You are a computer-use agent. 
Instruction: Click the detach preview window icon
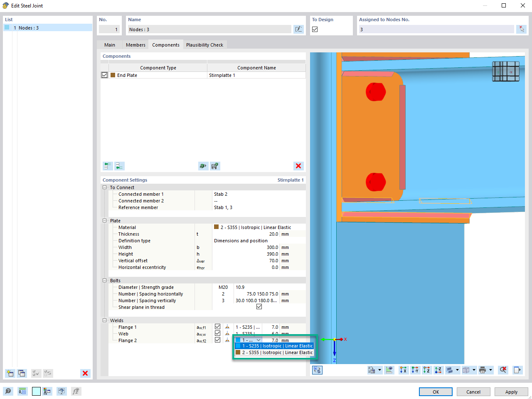tap(517, 370)
